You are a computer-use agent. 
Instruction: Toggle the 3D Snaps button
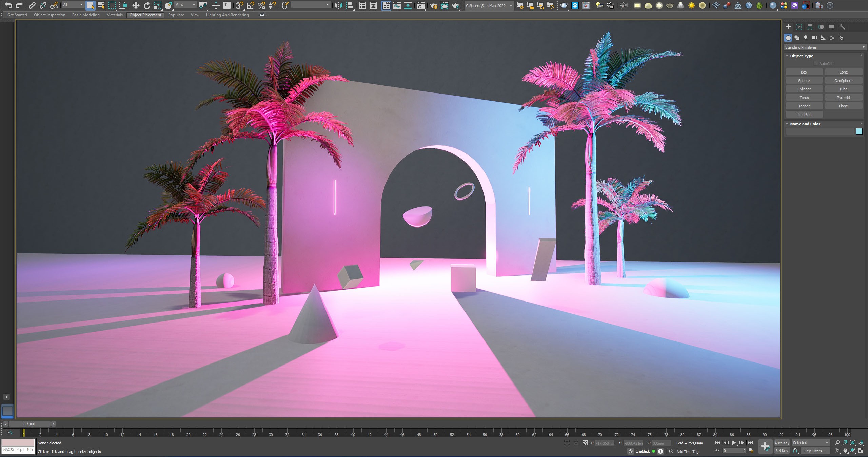click(239, 5)
